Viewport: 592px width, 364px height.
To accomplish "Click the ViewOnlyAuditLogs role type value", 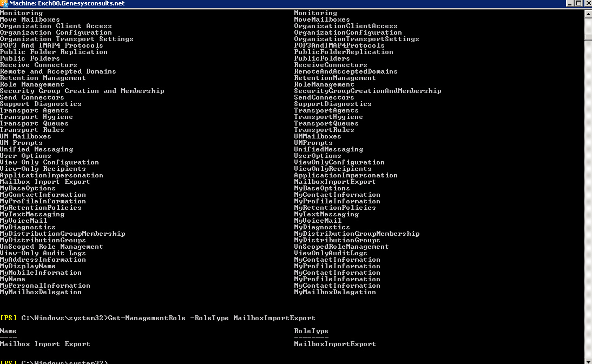I will 330,253.
